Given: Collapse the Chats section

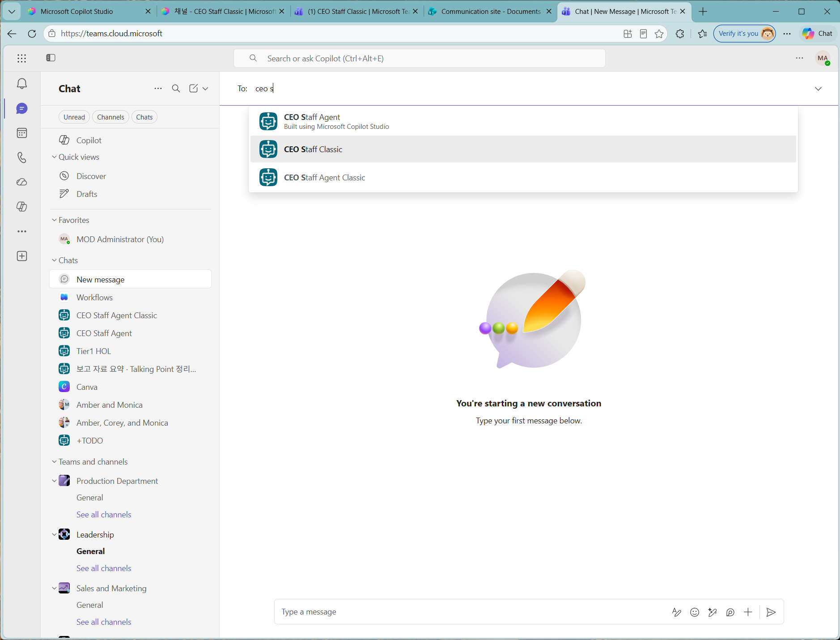Looking at the screenshot, I should click(x=54, y=260).
